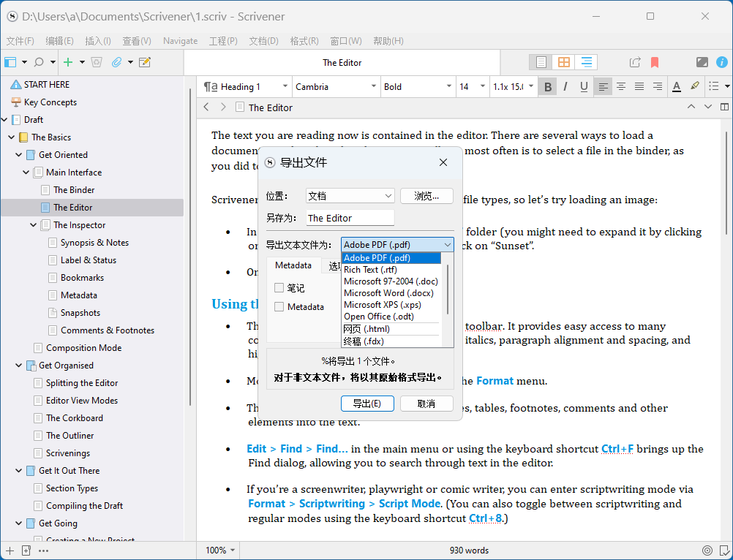Open the 编辑(E) menu
733x560 pixels.
[59, 41]
